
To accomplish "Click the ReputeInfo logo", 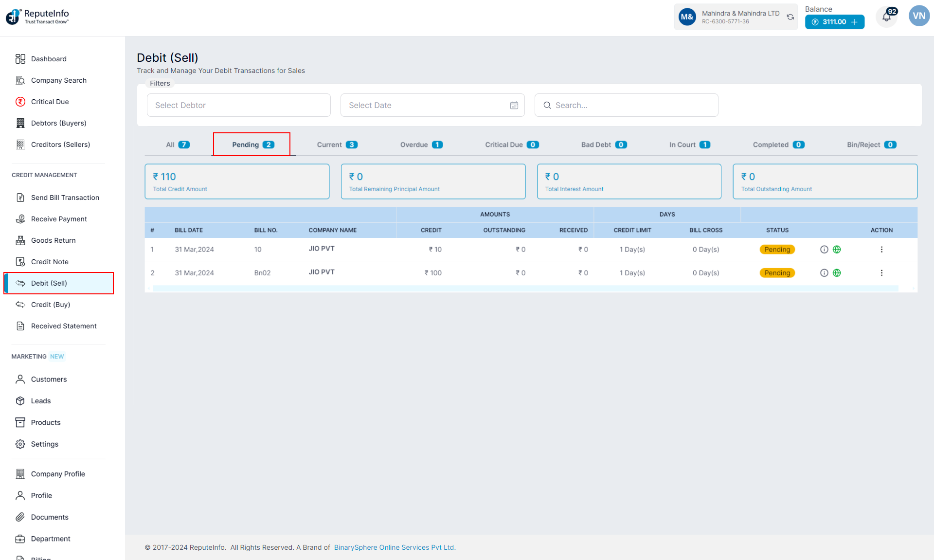I will click(37, 17).
